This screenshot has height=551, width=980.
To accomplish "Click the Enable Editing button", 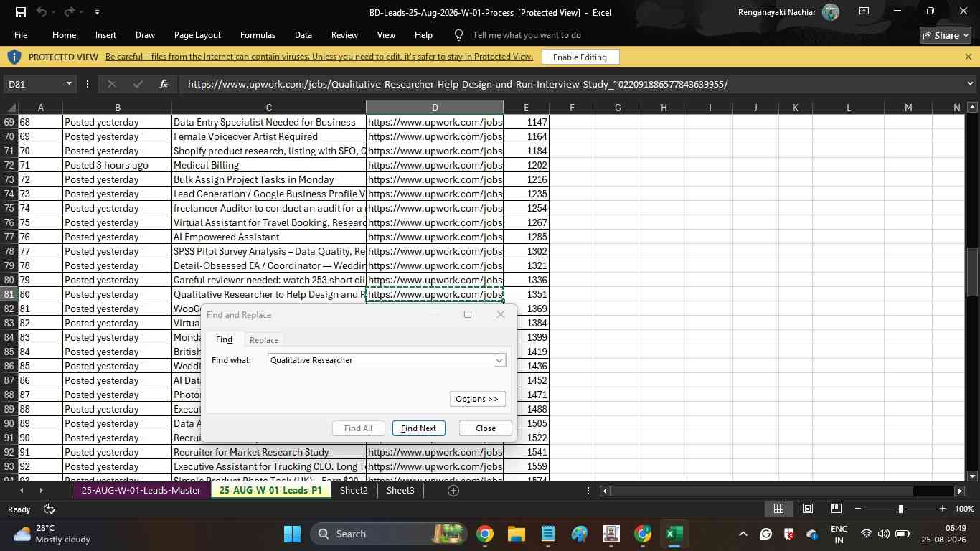I will coord(580,57).
